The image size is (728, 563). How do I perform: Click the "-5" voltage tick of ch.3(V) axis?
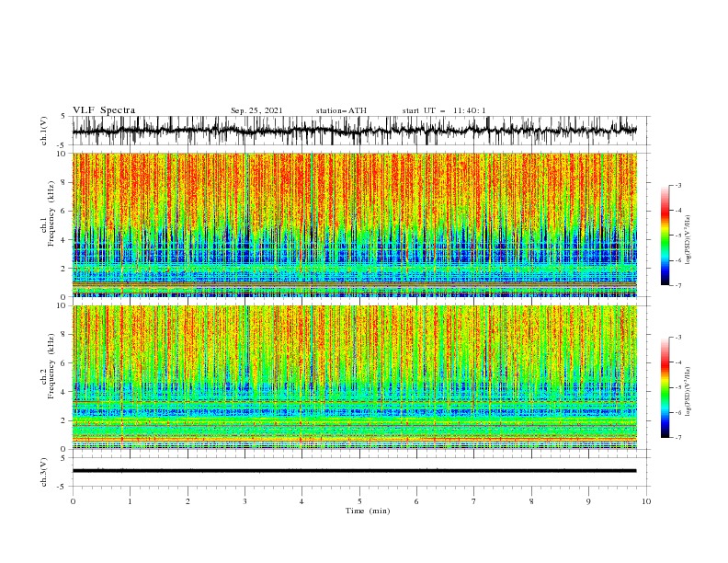(x=63, y=487)
